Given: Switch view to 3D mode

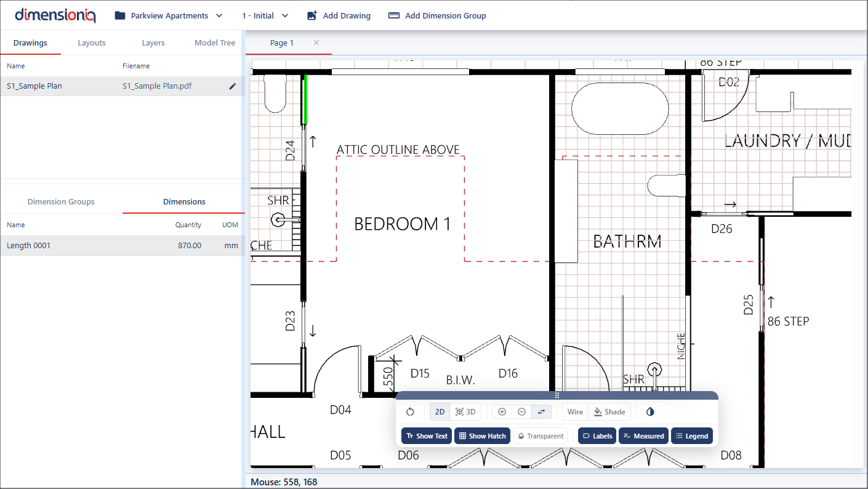Looking at the screenshot, I should pos(465,412).
